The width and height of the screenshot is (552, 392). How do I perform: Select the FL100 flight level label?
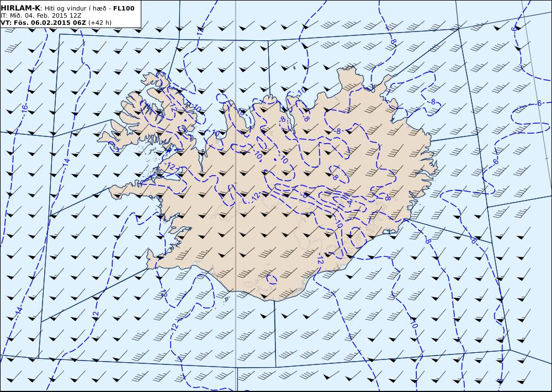click(x=124, y=8)
